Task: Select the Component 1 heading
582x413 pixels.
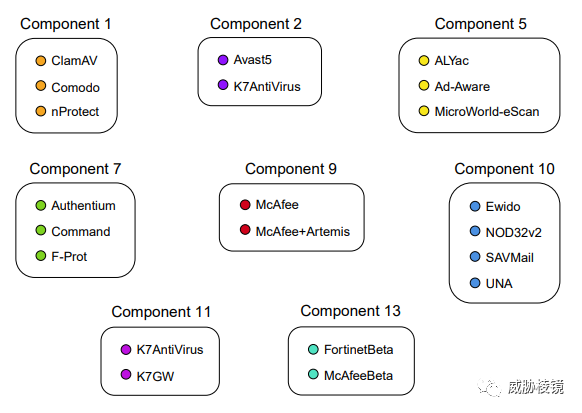Action: click(x=66, y=24)
